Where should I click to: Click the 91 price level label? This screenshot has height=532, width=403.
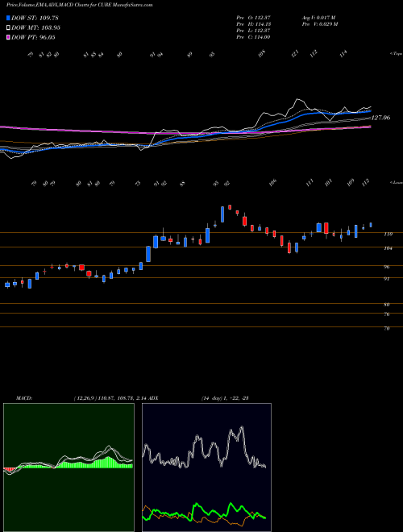[386, 279]
